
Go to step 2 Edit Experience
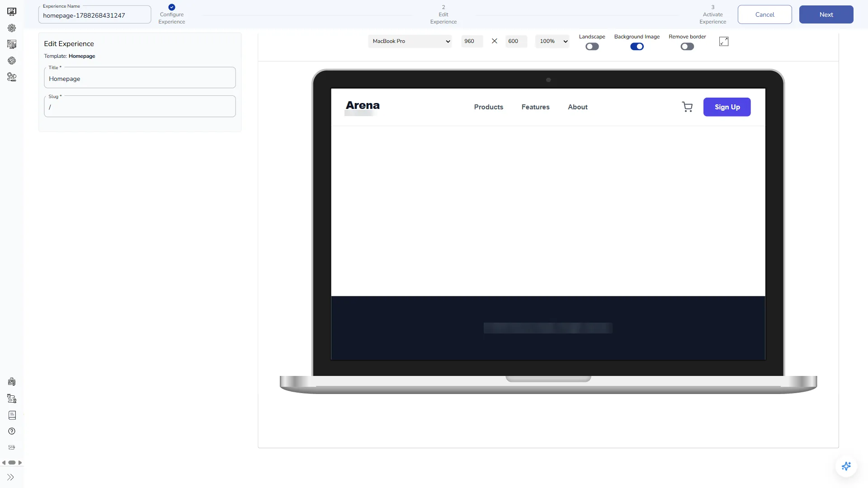[443, 14]
